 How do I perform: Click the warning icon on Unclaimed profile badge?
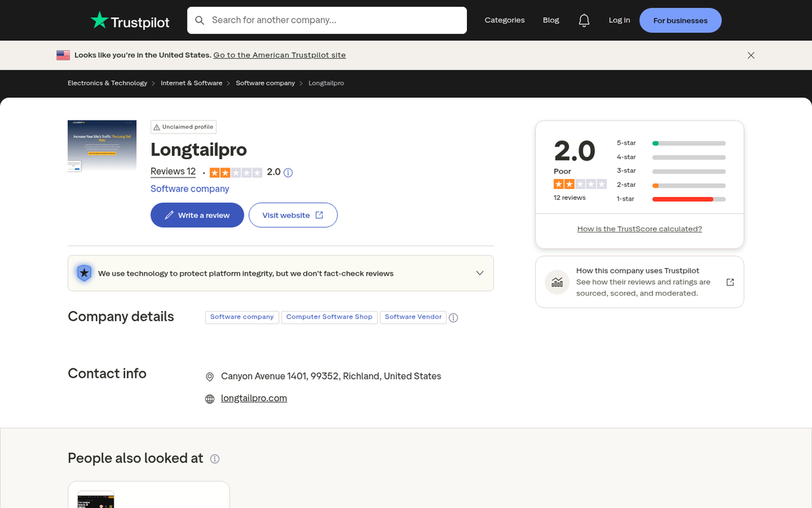[156, 127]
